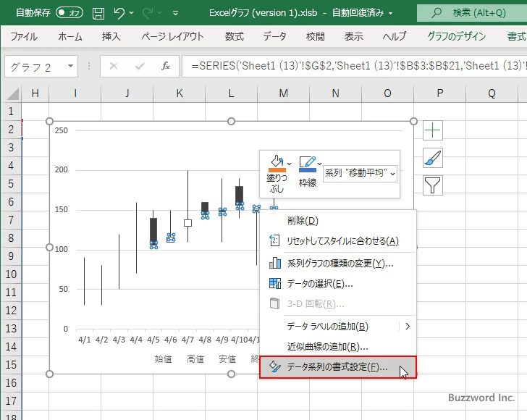Choose リセットしてスタイルに合わせる(A) menu item
The image size is (527, 420).
pos(338,240)
